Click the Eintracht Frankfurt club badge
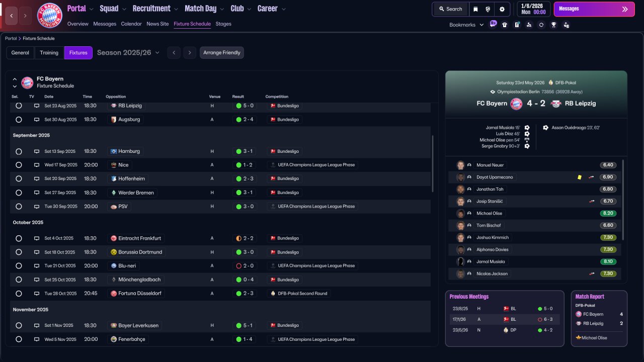Viewport: 644px width, 362px height. tap(114, 238)
